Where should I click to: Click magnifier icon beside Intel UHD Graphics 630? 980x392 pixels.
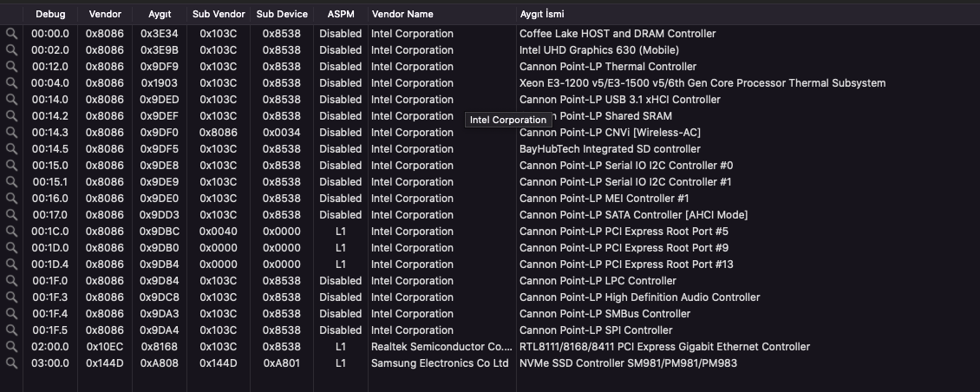pos(11,50)
